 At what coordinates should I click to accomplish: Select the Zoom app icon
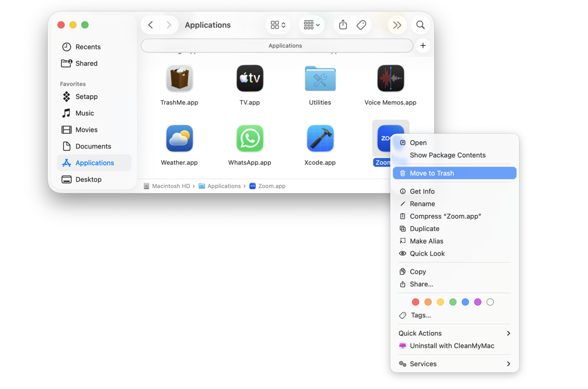385,138
